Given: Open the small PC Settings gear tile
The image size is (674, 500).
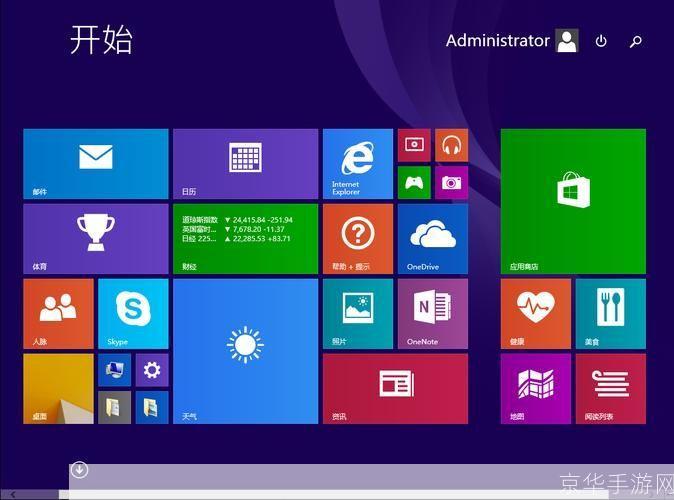Looking at the screenshot, I should (x=152, y=370).
